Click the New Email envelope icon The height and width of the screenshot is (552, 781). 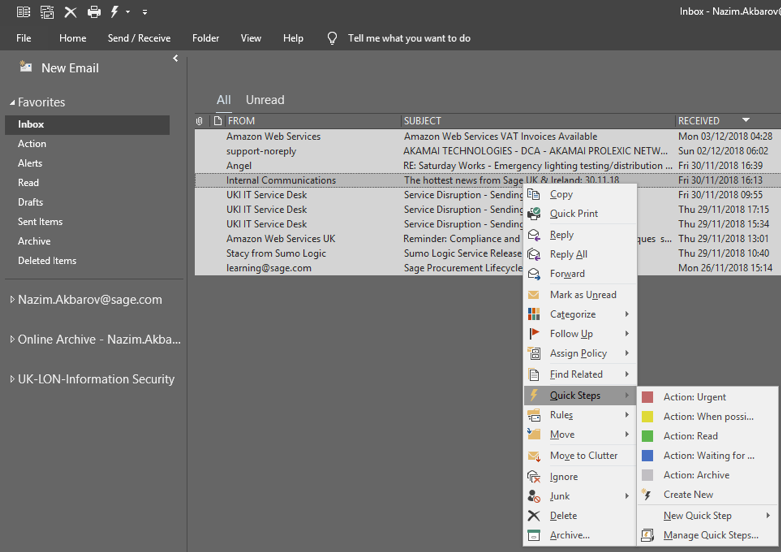pos(25,66)
